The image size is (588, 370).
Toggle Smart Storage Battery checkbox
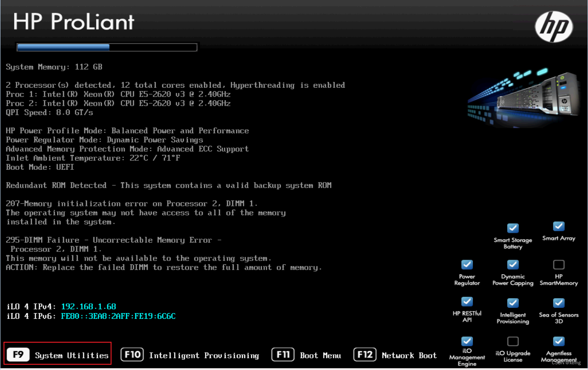pyautogui.click(x=513, y=228)
